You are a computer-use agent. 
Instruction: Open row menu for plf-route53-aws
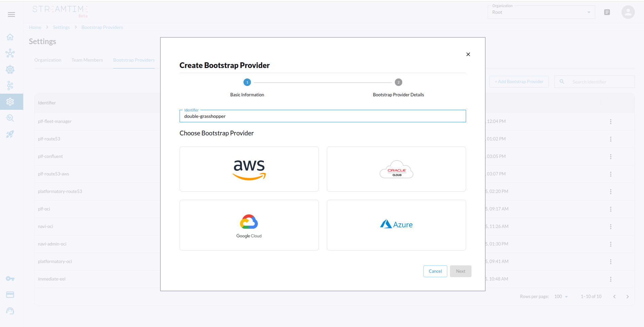(x=611, y=174)
